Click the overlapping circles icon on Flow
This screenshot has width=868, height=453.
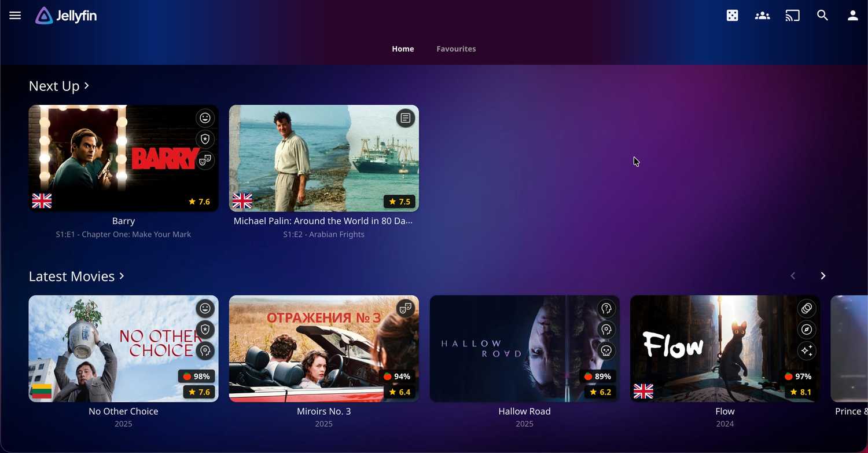click(x=807, y=308)
